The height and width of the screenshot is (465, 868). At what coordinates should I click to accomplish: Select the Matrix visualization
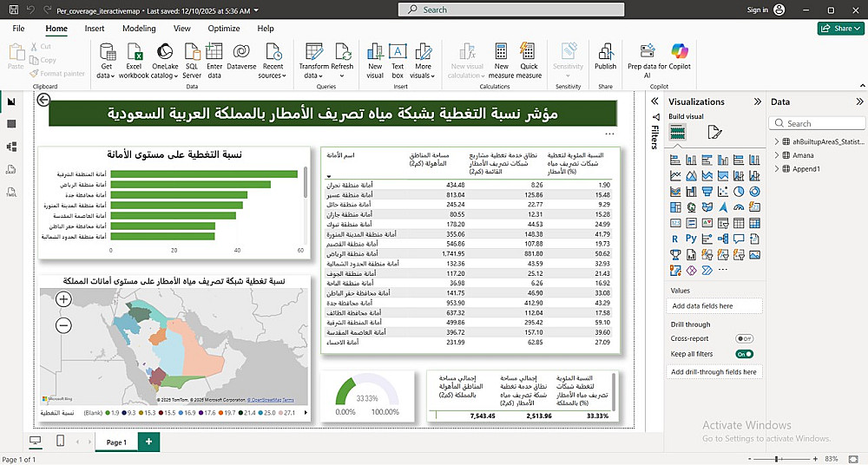[x=754, y=223]
